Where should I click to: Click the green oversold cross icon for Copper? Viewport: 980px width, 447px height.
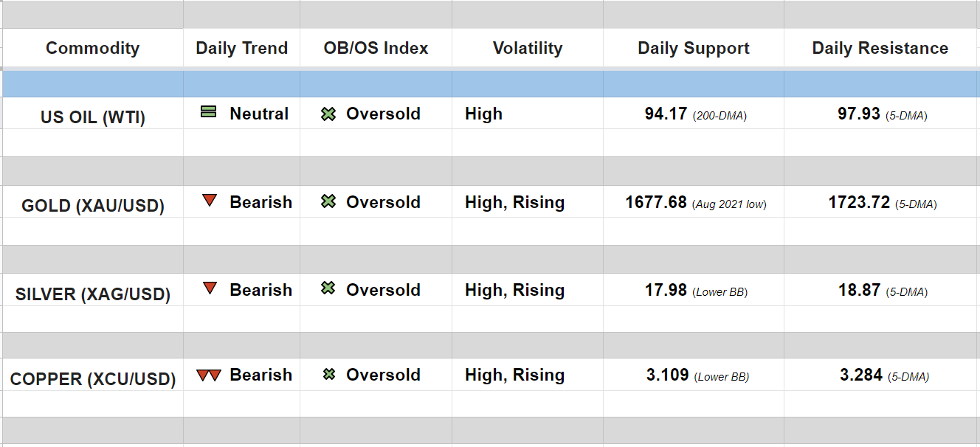(x=329, y=375)
